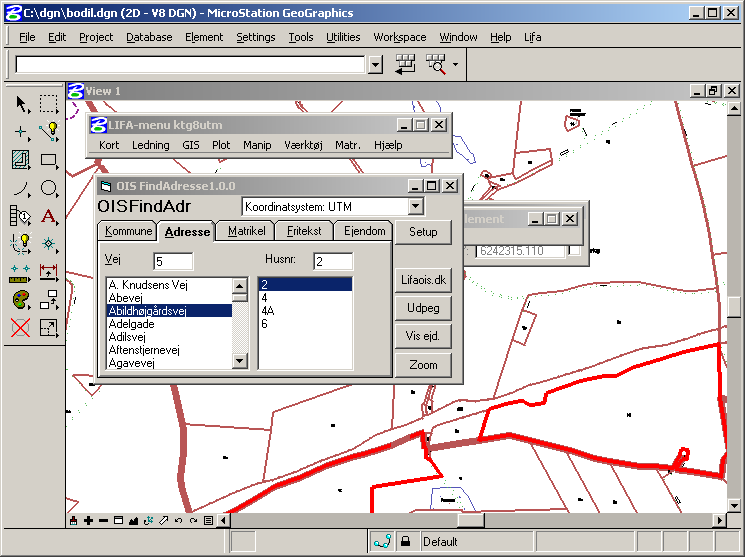The image size is (745, 557).
Task: Click the Zoom In plus icon
Action: (88, 521)
